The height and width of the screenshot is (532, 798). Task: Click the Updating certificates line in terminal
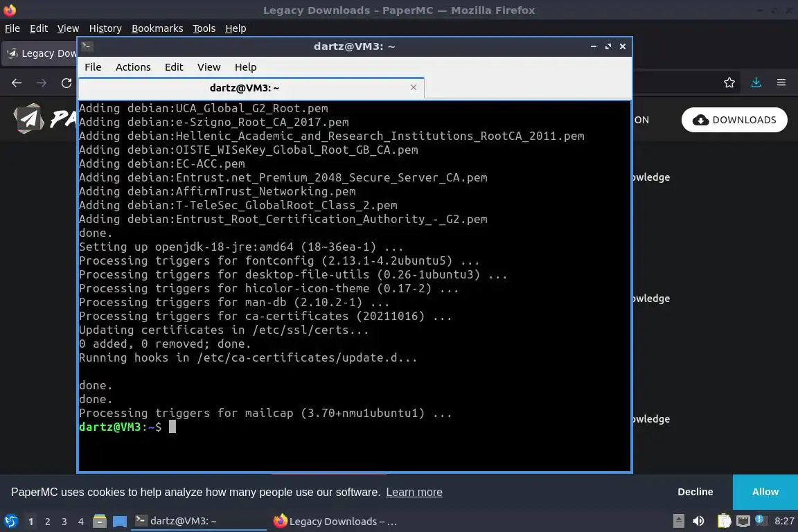pyautogui.click(x=224, y=330)
